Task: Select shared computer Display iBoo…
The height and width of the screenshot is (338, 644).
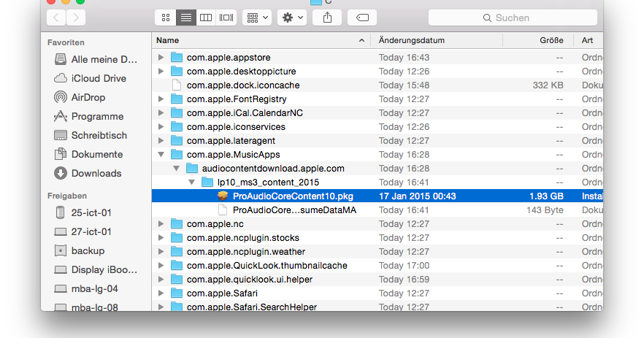Action: (96, 269)
